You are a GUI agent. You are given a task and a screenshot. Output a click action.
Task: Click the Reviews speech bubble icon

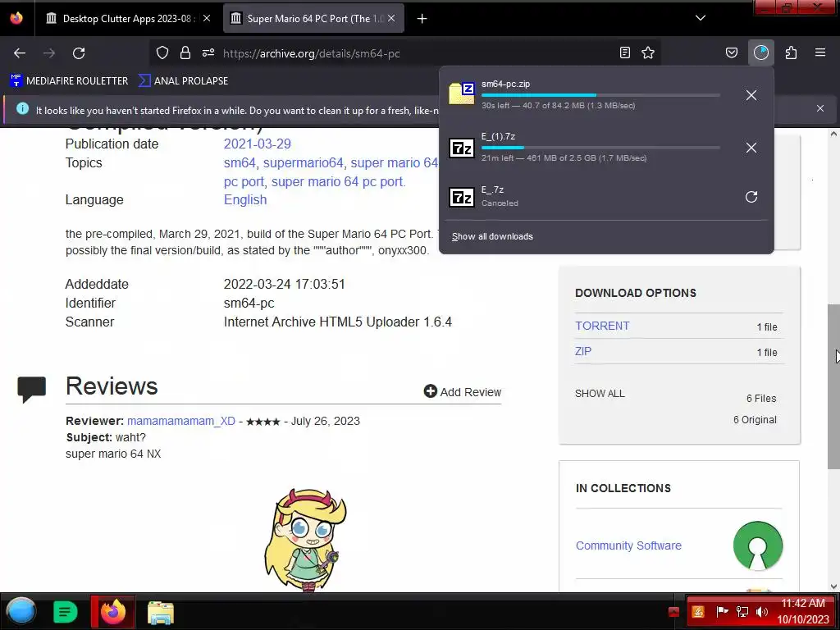coord(32,389)
